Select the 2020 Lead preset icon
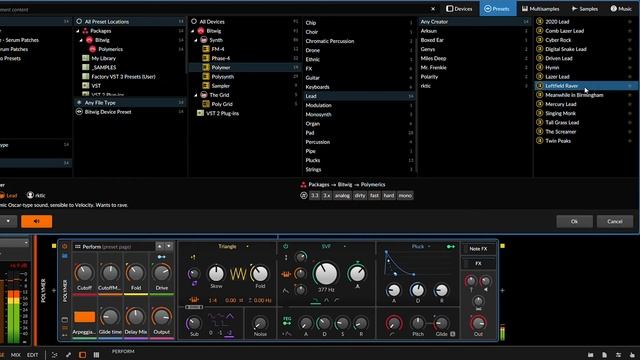 click(539, 22)
